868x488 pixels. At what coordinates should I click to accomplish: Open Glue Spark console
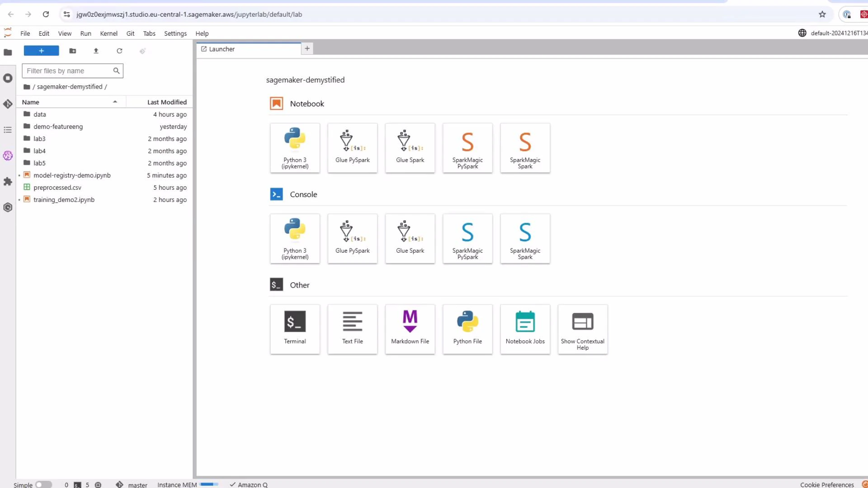[x=410, y=239]
